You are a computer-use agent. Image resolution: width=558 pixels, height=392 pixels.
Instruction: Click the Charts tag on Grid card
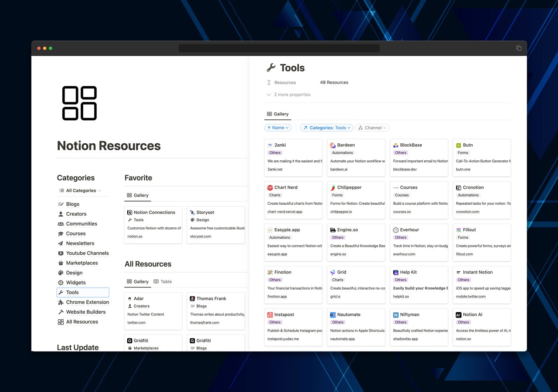point(337,280)
